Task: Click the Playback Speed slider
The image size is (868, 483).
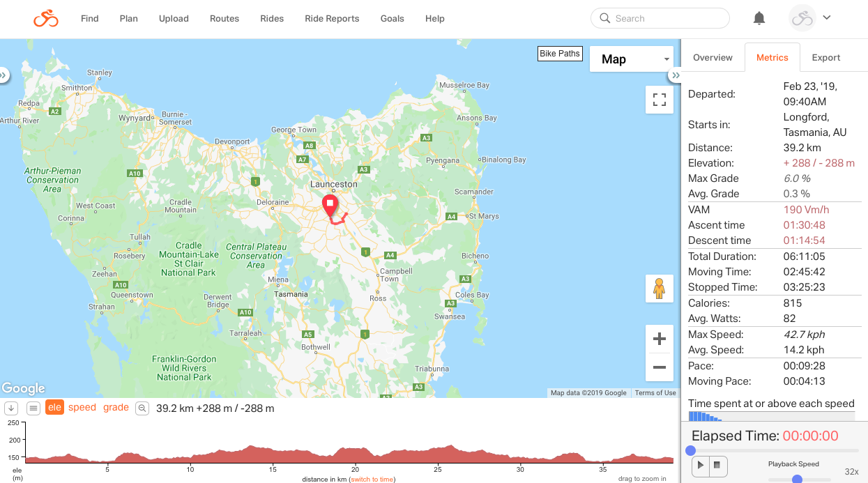Action: coord(797,479)
